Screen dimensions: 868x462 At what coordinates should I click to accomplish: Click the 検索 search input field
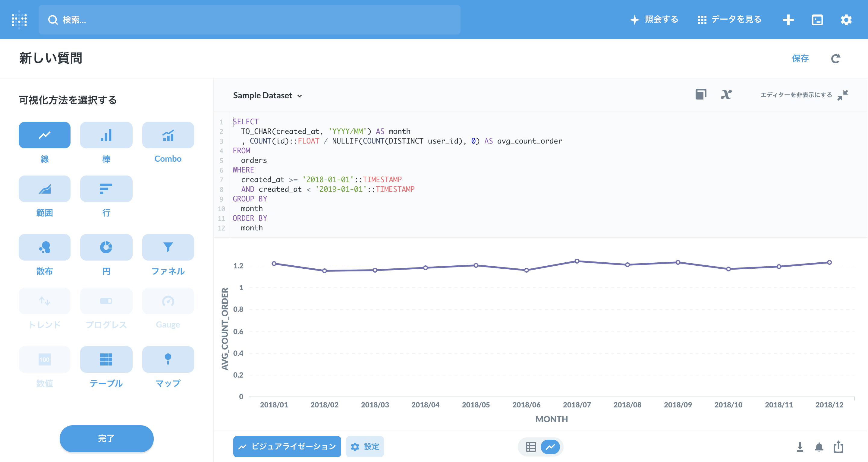pos(249,20)
